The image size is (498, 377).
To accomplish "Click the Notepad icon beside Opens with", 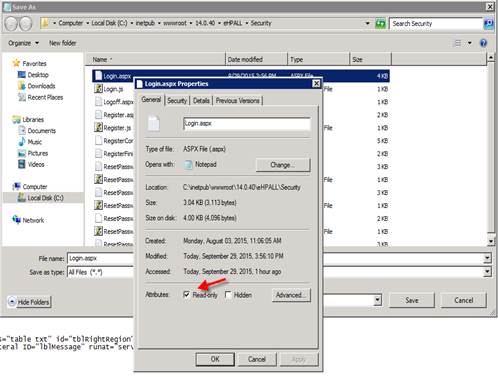I will [x=188, y=165].
